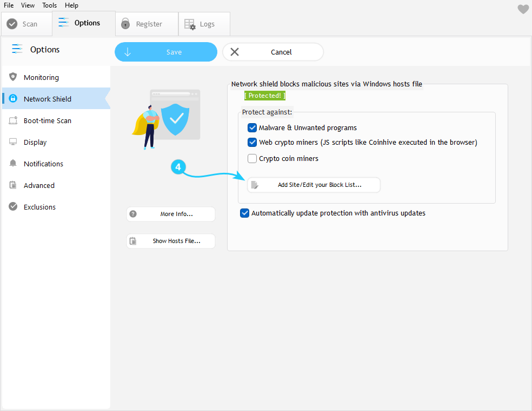Image resolution: width=532 pixels, height=411 pixels.
Task: Toggle automatic protection update checkbox
Action: (x=244, y=213)
